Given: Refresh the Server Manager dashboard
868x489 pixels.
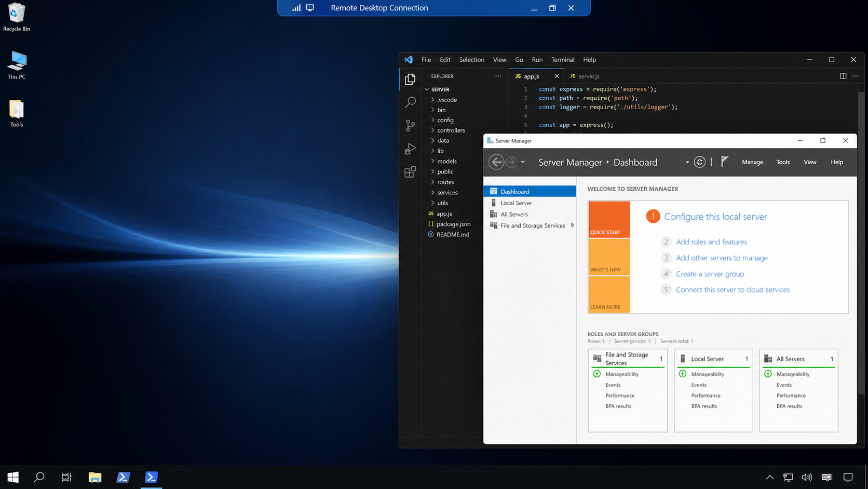Looking at the screenshot, I should pos(700,162).
